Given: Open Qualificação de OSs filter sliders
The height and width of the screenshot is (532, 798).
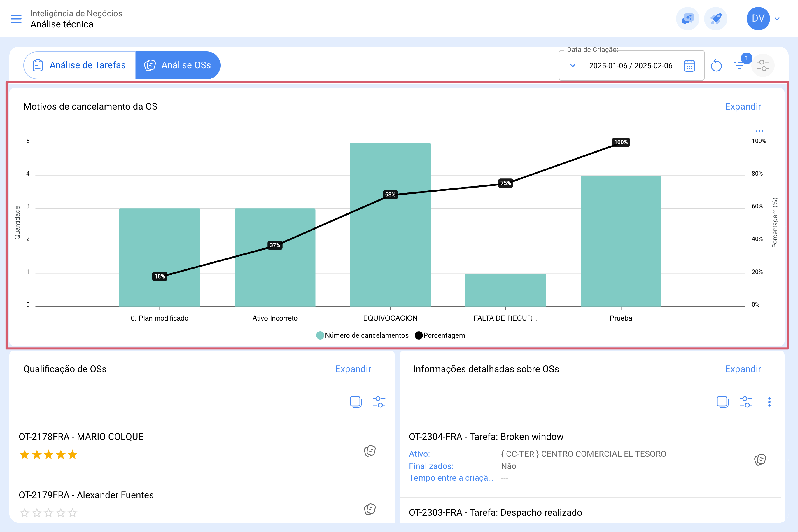Looking at the screenshot, I should coord(379,402).
